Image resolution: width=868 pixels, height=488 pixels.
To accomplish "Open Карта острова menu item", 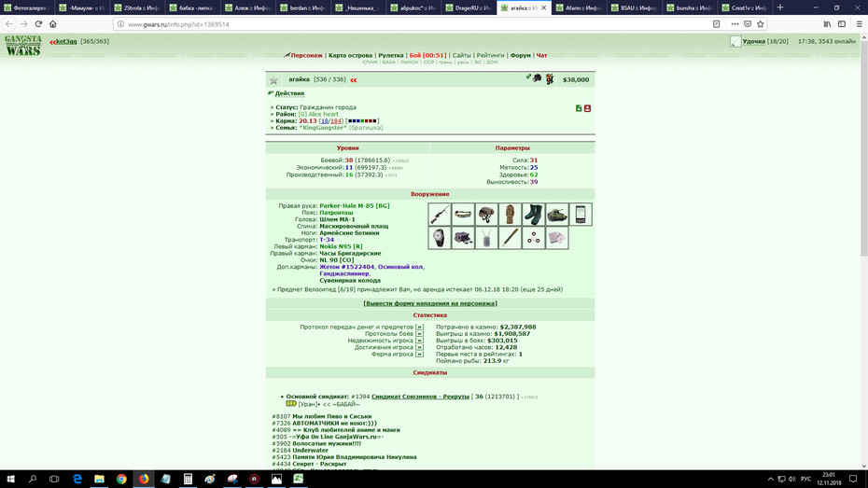I will [x=350, y=55].
